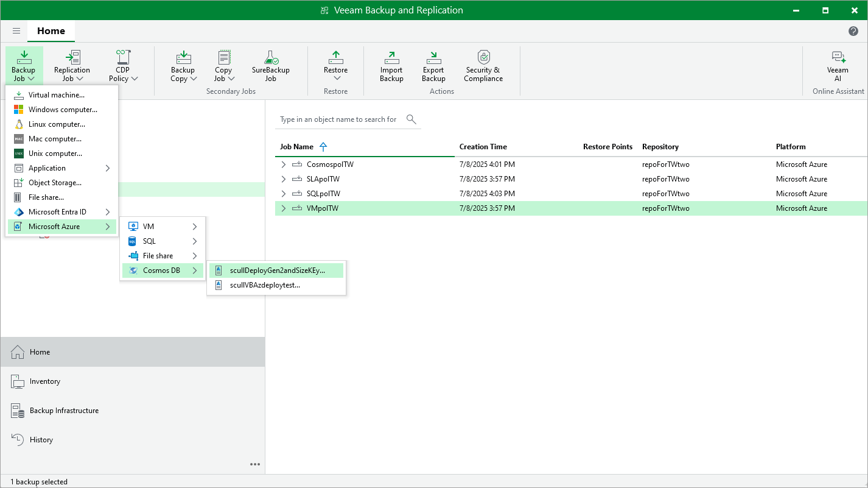Launch the SureBackup Job ribbon button

(270, 66)
